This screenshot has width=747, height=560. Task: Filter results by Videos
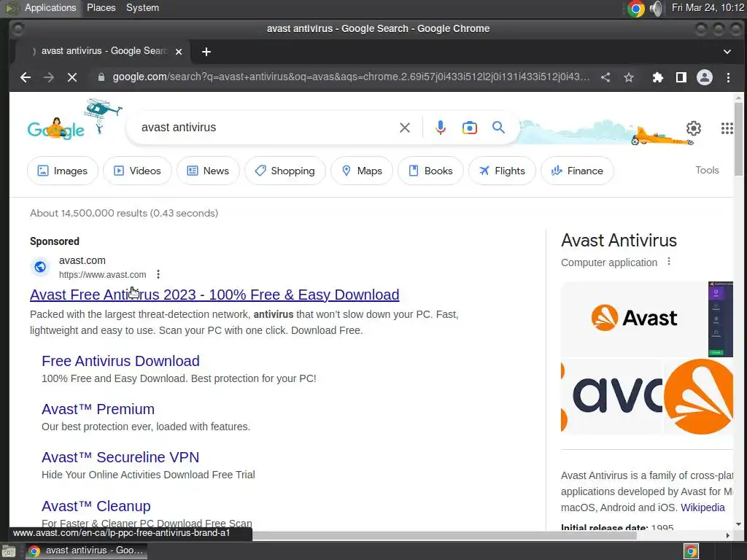click(x=137, y=171)
